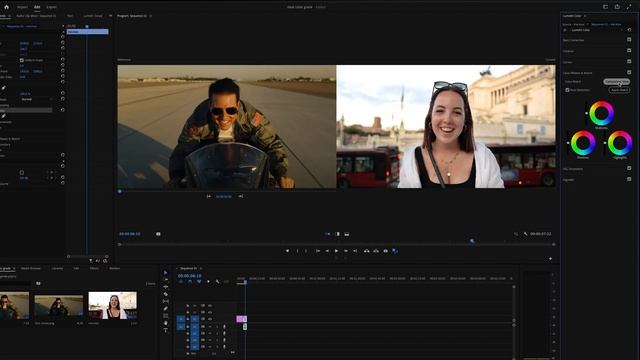Toggle the blue Comparison View transport icon
The width and height of the screenshot is (640, 360).
point(395,251)
